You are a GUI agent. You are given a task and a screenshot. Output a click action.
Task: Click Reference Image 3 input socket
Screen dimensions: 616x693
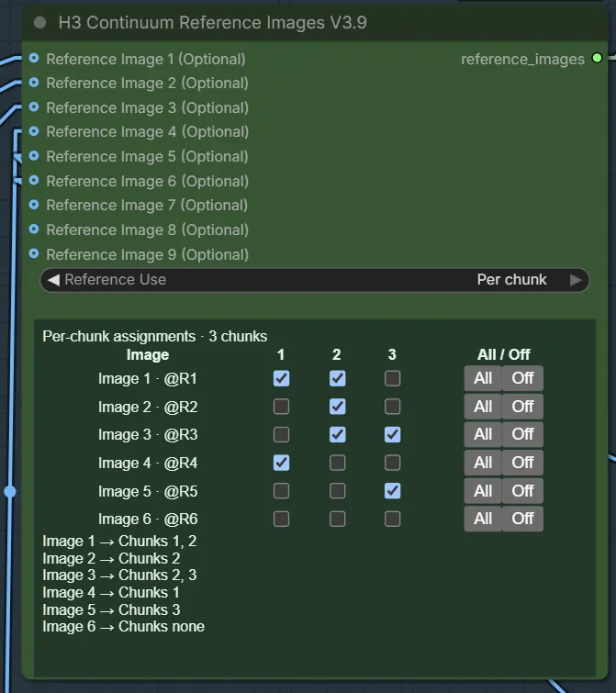[34, 107]
